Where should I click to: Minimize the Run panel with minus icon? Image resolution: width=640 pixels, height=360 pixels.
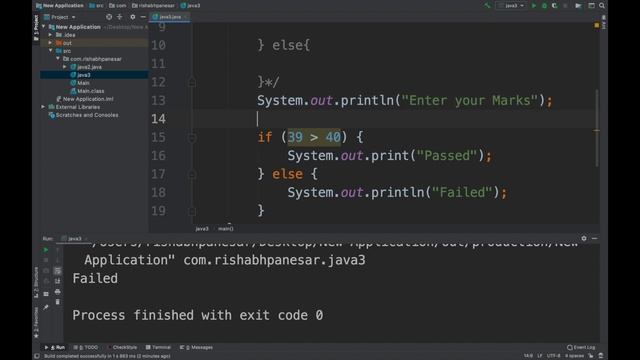coord(594,238)
